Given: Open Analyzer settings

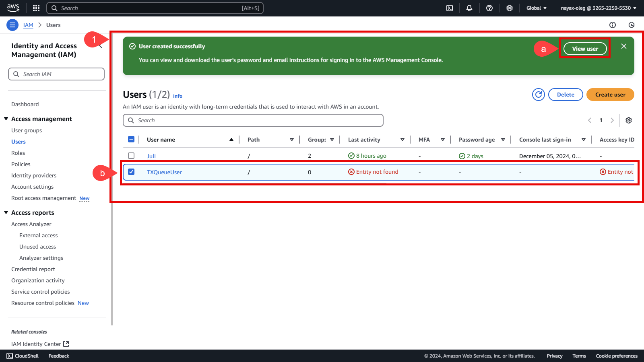Looking at the screenshot, I should (x=41, y=258).
